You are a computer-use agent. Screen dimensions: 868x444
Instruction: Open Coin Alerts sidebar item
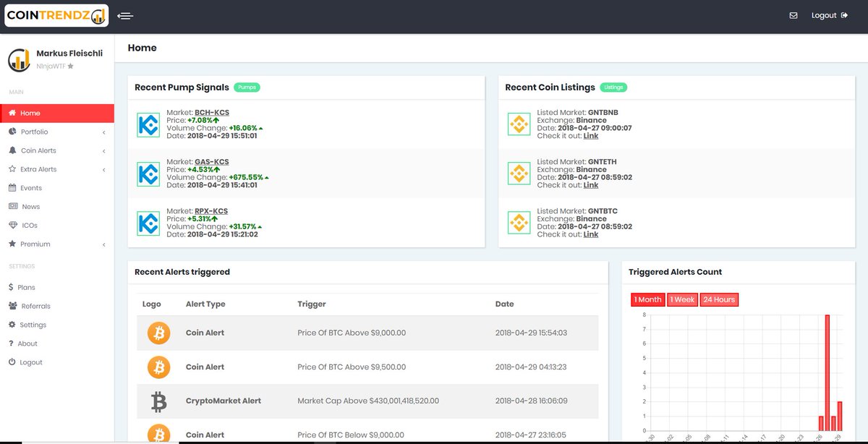click(x=57, y=150)
